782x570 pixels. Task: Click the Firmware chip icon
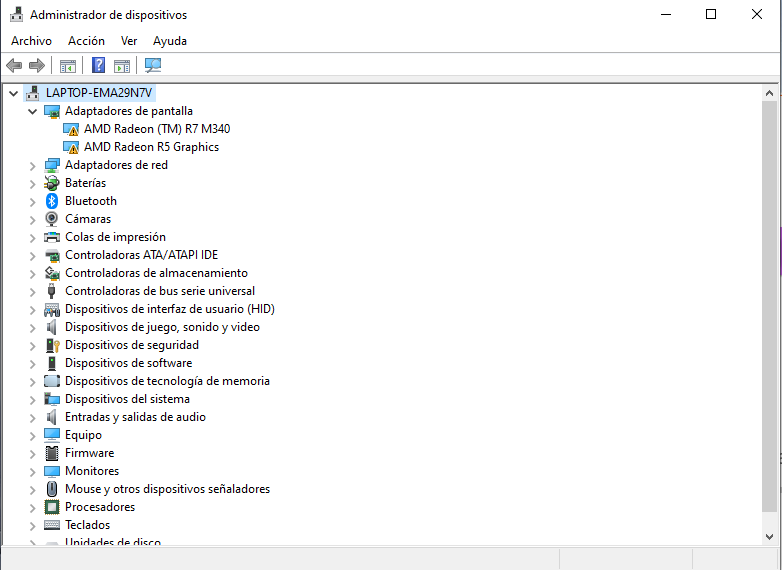pyautogui.click(x=52, y=453)
